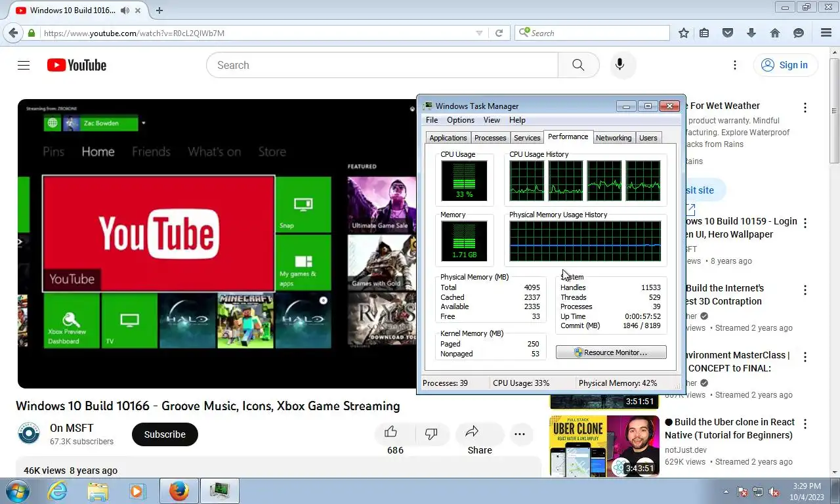Open Task Manager File menu
Screen dimensions: 840x504
click(x=432, y=120)
